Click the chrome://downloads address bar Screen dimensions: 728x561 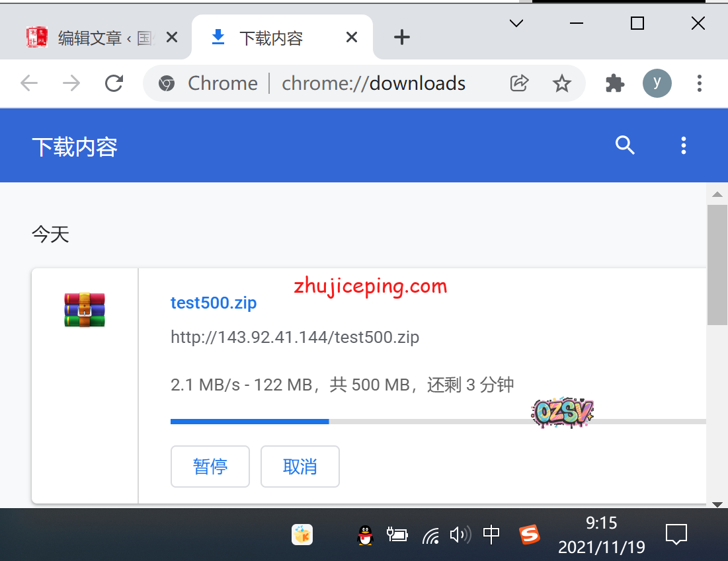374,83
